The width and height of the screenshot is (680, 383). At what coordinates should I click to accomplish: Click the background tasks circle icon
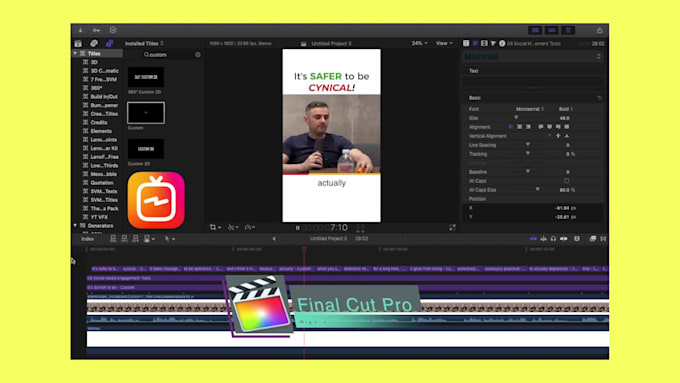[x=113, y=30]
